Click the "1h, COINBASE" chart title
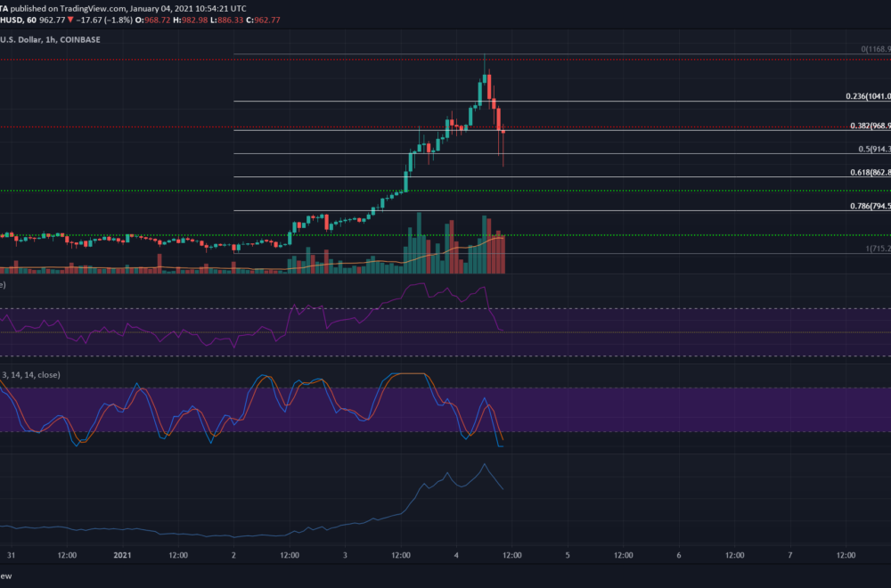The height and width of the screenshot is (588, 891). point(73,40)
